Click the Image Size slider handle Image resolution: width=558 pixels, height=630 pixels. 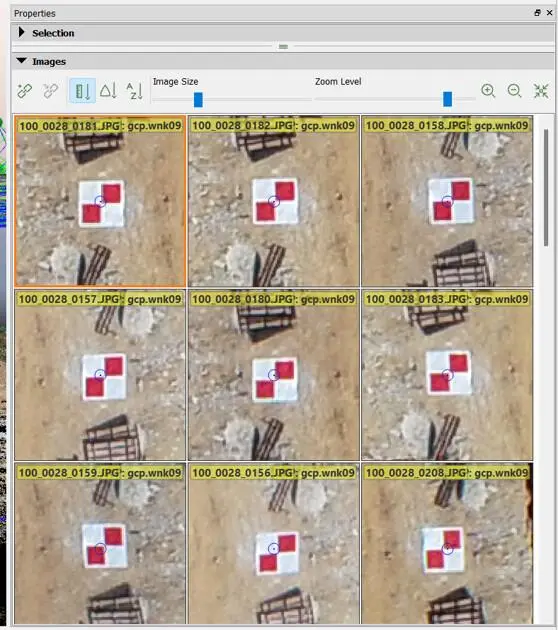pyautogui.click(x=198, y=100)
